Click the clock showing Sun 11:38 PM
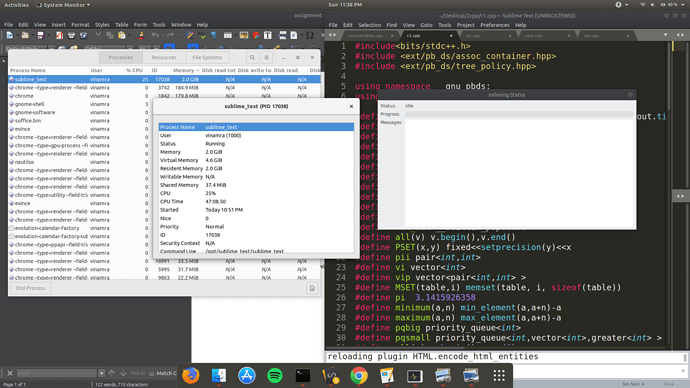 [345, 4]
